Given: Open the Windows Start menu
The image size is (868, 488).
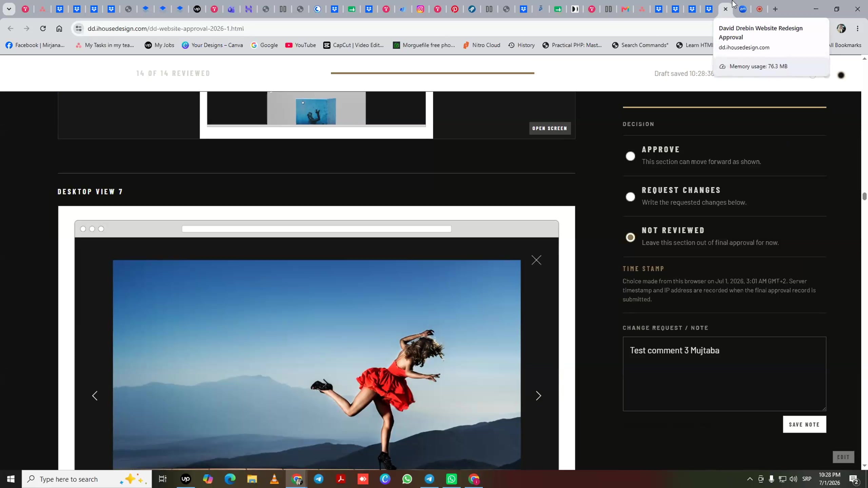Looking at the screenshot, I should click(11, 479).
